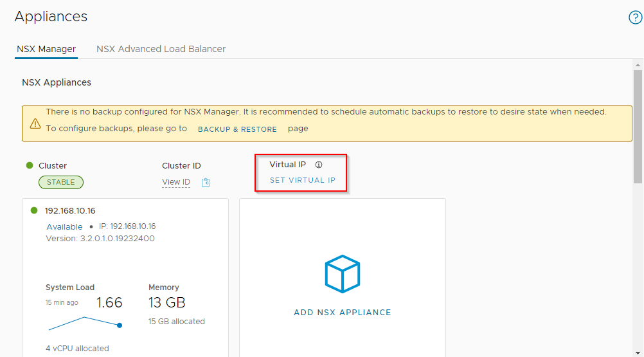644x357 pixels.
Task: Copy the Cluster ID with the copy icon
Action: [x=206, y=183]
